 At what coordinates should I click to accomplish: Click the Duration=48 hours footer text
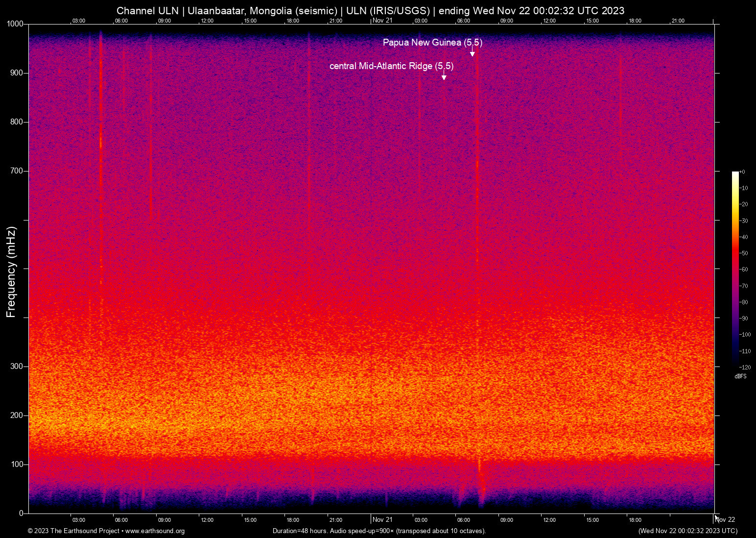379,531
